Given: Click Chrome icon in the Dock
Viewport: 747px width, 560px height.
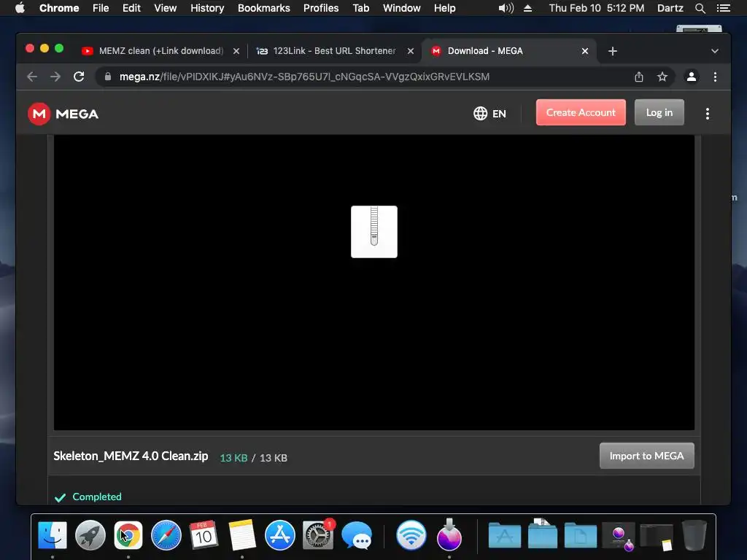Looking at the screenshot, I should (x=128, y=535).
